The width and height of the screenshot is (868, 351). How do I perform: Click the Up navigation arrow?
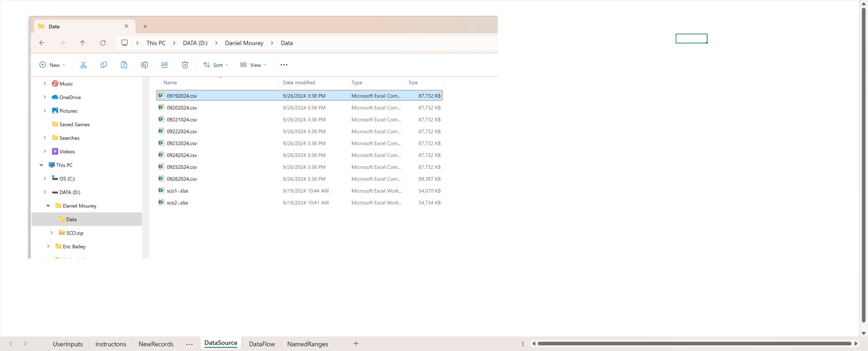82,42
